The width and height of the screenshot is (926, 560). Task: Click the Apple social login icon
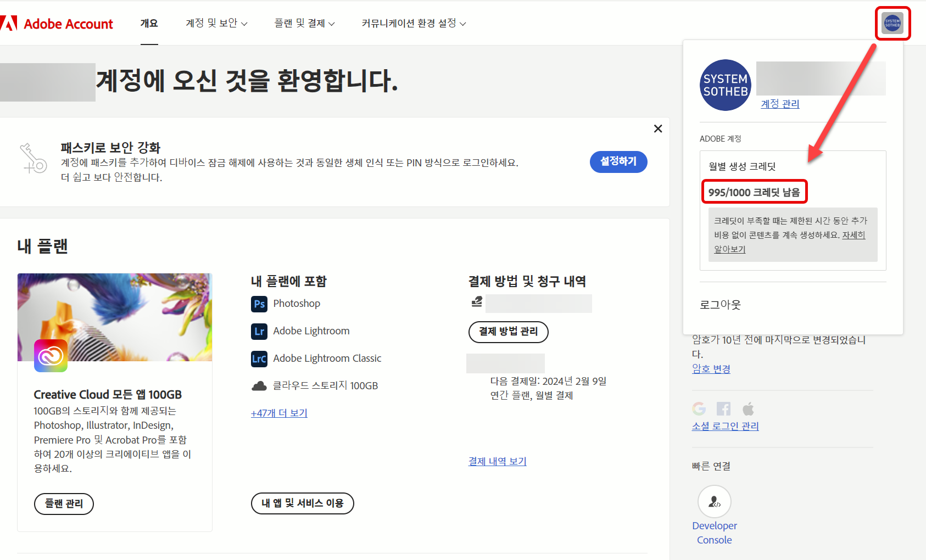[748, 408]
